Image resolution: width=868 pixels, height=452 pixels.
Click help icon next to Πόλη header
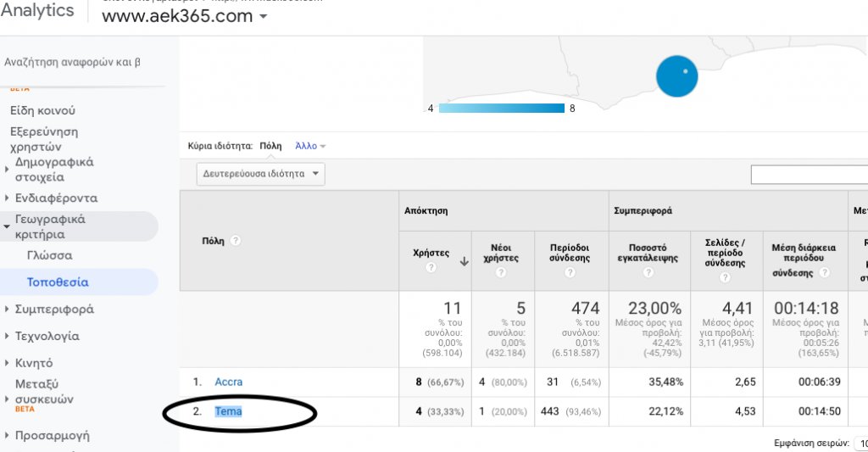[236, 241]
